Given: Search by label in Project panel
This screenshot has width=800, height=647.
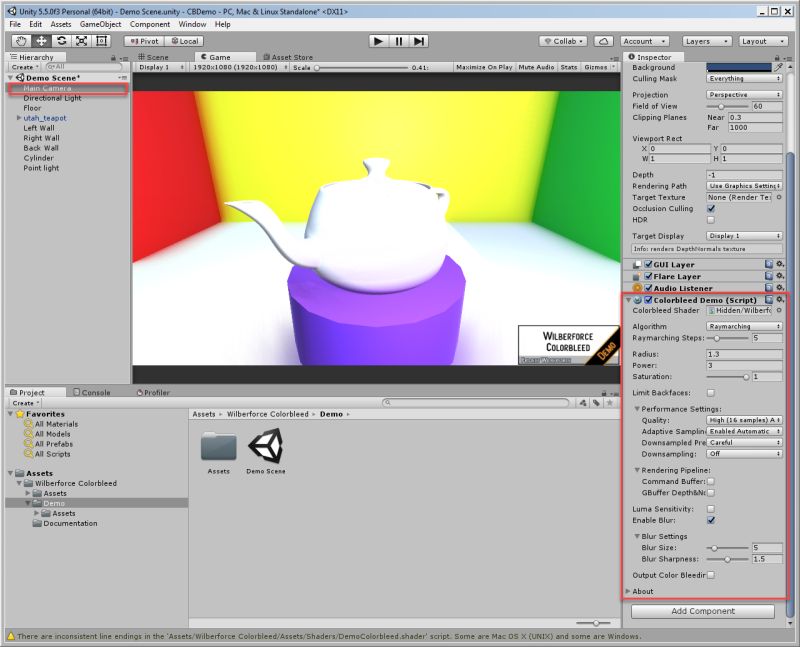Looking at the screenshot, I should [596, 403].
